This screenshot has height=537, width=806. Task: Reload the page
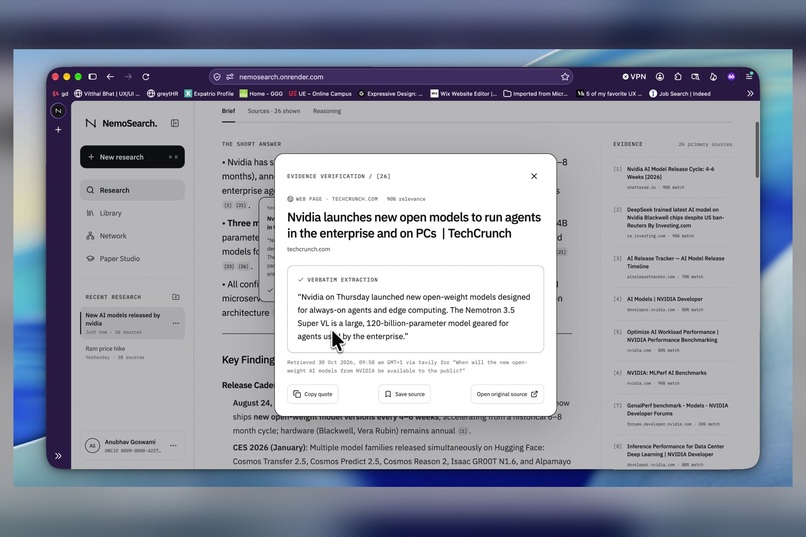[x=146, y=77]
